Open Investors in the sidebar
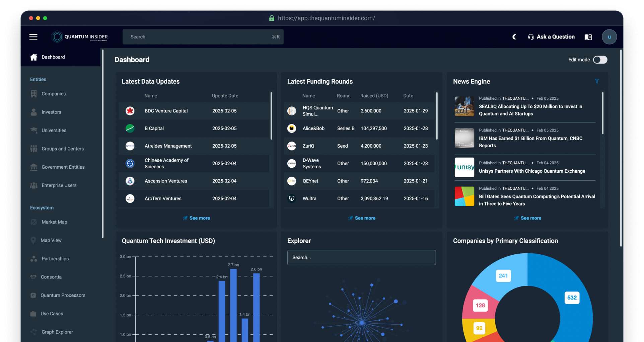 pos(51,112)
